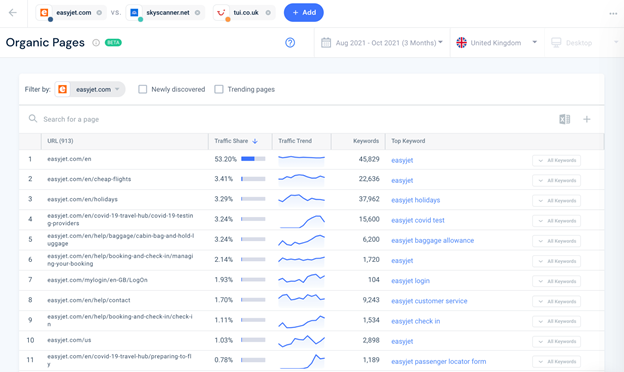Change country from United Kingdom
Image resolution: width=624 pixels, height=372 pixels.
click(x=497, y=43)
